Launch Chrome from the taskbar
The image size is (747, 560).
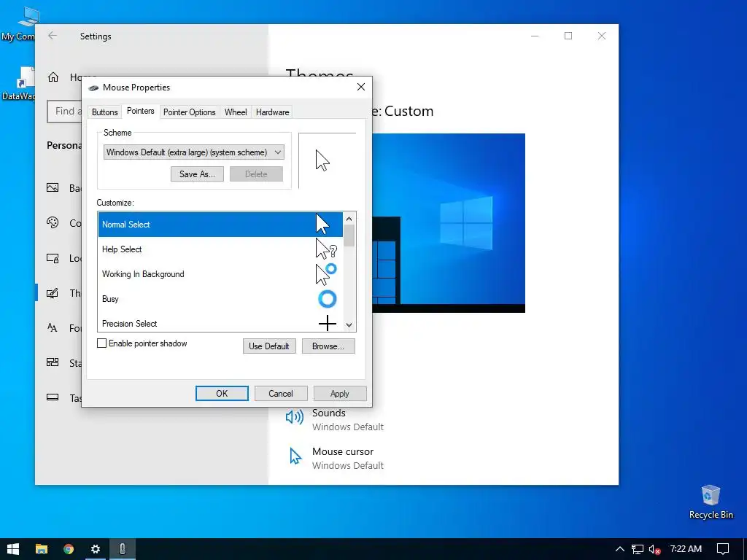point(69,549)
